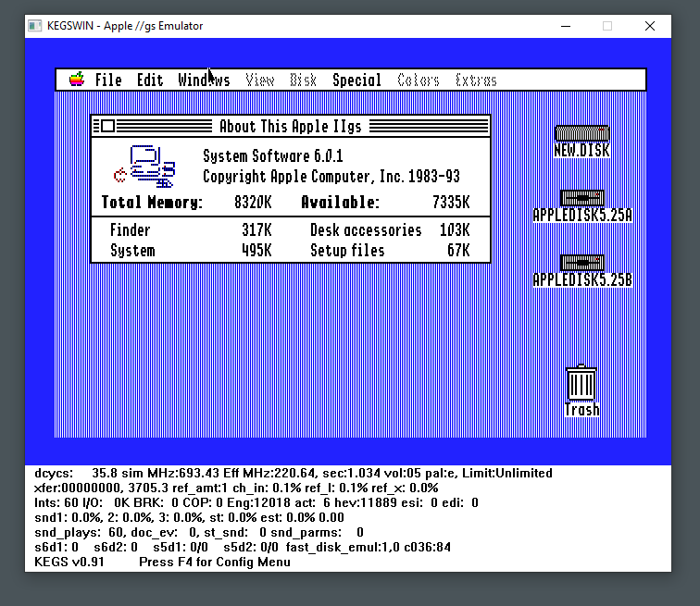Open the dimmed Extras menu
Image resolution: width=700 pixels, height=606 pixels.
pos(476,80)
